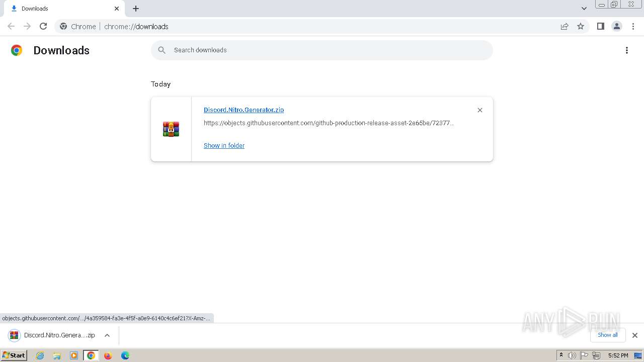
Task: Click the Chrome logo beside Downloads title
Action: (x=17, y=50)
